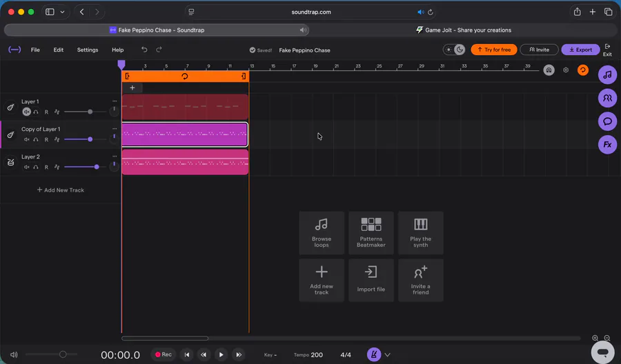Open Layer 2 automation icon

[x=57, y=167]
